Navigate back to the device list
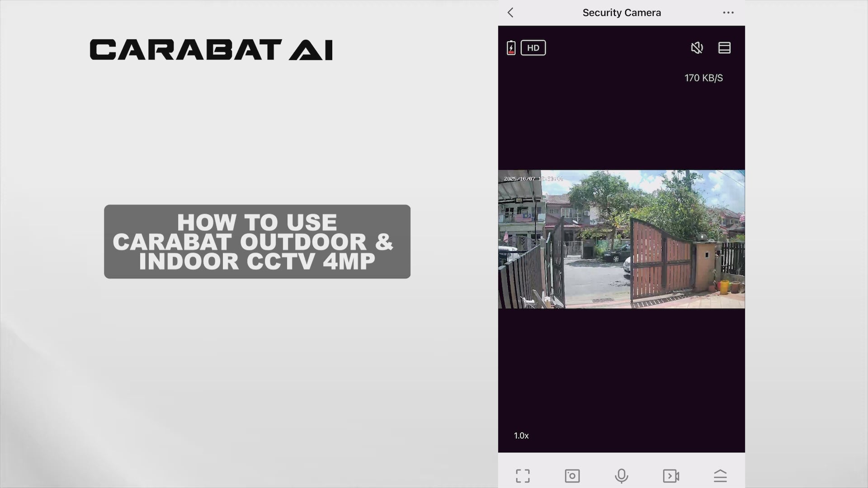This screenshot has width=868, height=488. coord(510,13)
